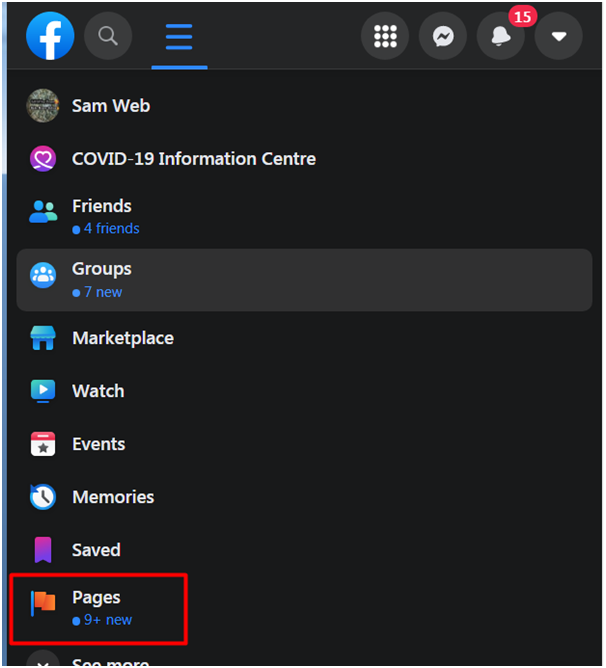Open COVID-19 Information Centre link

[194, 158]
